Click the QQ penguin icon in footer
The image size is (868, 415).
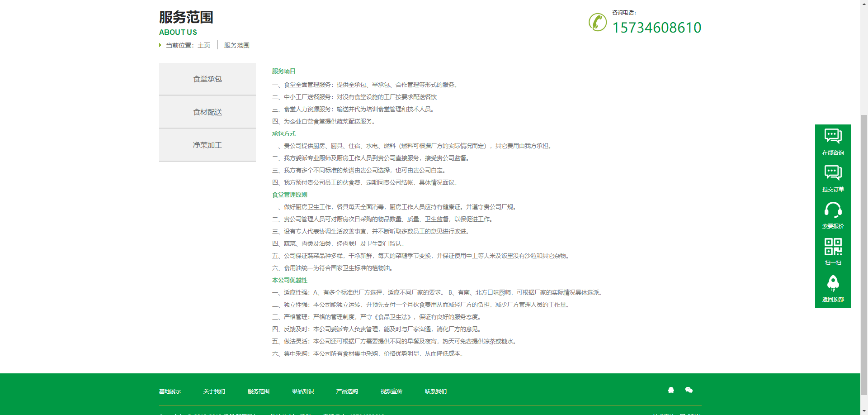pyautogui.click(x=671, y=390)
